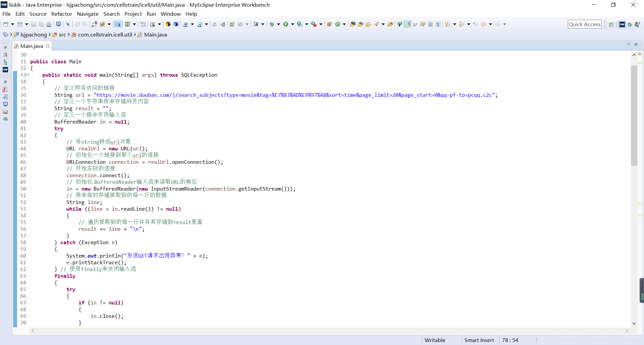This screenshot has width=644, height=345.
Task: Click the editor scrollbar down arrow
Action: [x=634, y=324]
